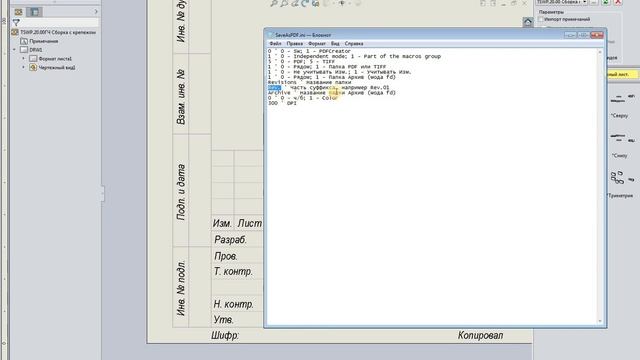Click the 'Archive' line in Notepad
The image size is (640, 360).
[332, 93]
